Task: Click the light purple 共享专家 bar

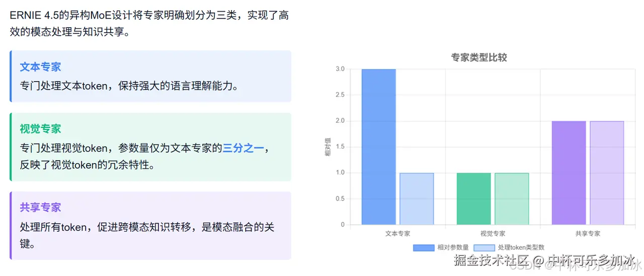Action: (x=607, y=173)
